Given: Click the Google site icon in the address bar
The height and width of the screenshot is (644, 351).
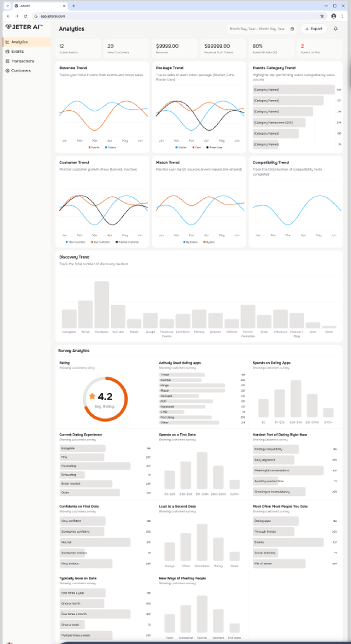Looking at the screenshot, I should [36, 16].
